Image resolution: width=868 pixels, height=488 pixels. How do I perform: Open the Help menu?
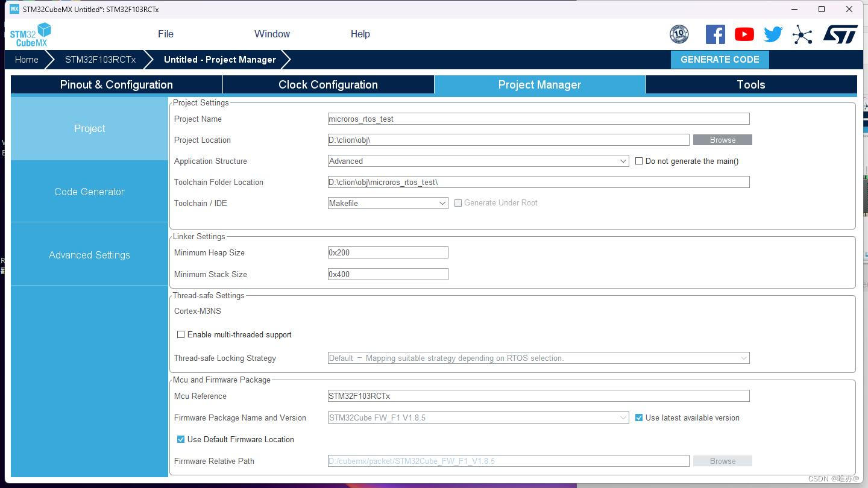[360, 34]
